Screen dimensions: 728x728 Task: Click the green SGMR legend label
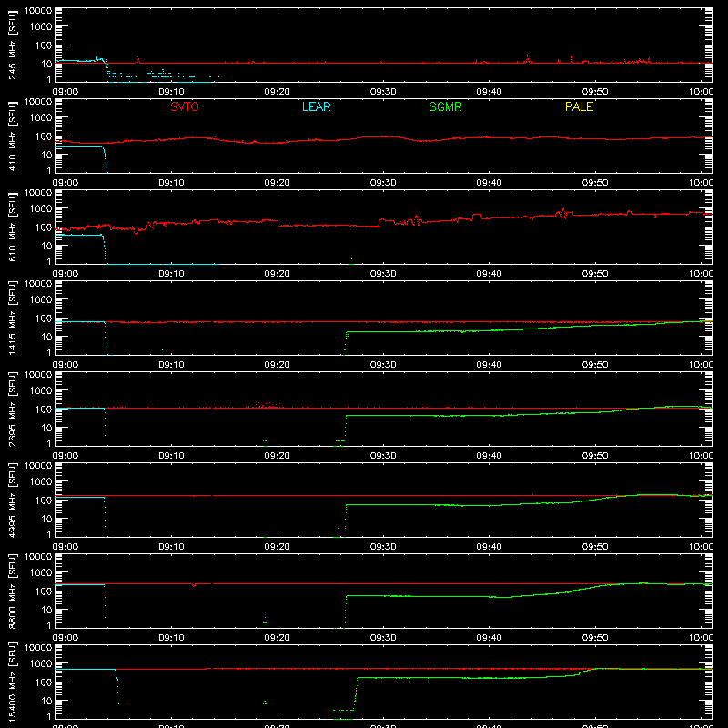click(x=445, y=106)
